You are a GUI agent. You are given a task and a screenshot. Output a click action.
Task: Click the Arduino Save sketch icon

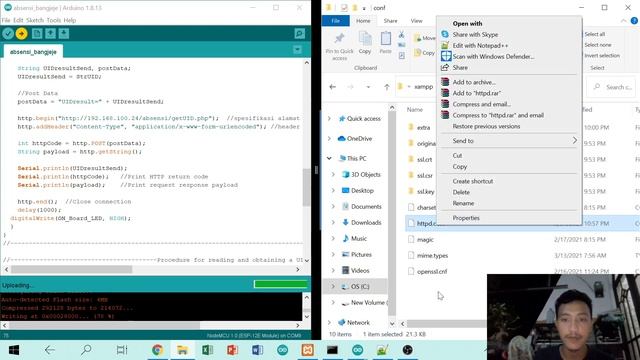click(64, 33)
